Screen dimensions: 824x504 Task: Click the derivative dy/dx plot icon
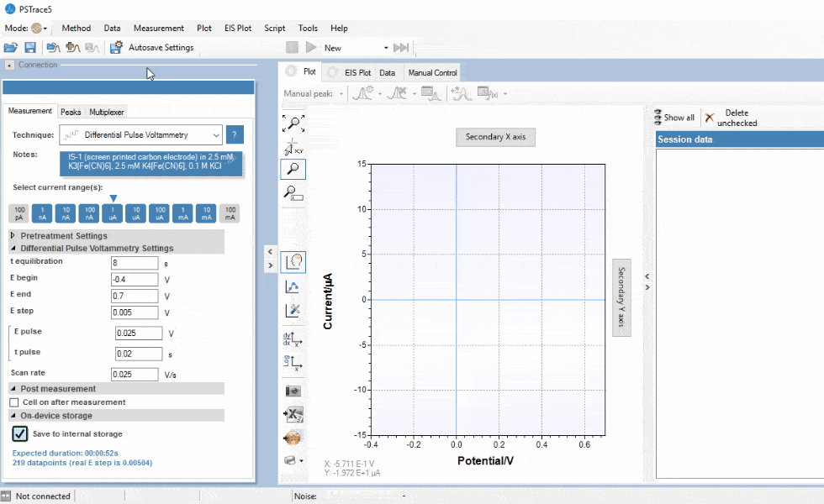pos(293,339)
